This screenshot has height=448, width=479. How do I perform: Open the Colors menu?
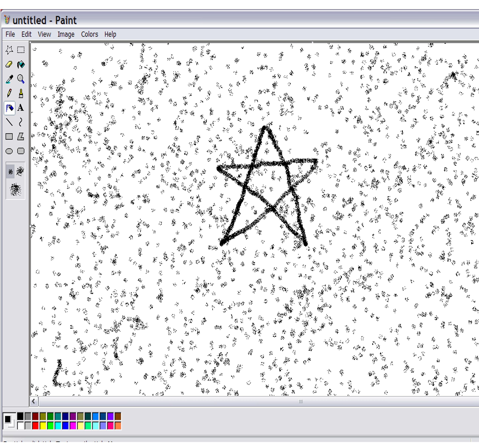point(89,34)
